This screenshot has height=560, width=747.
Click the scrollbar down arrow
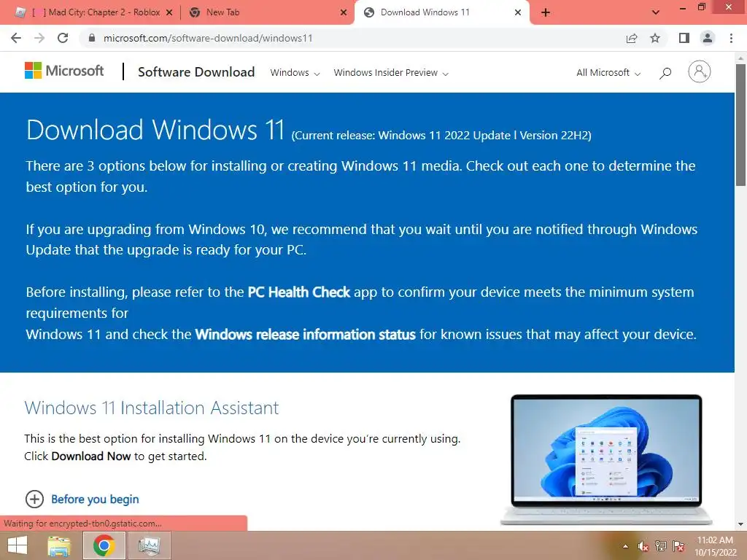[x=741, y=525]
